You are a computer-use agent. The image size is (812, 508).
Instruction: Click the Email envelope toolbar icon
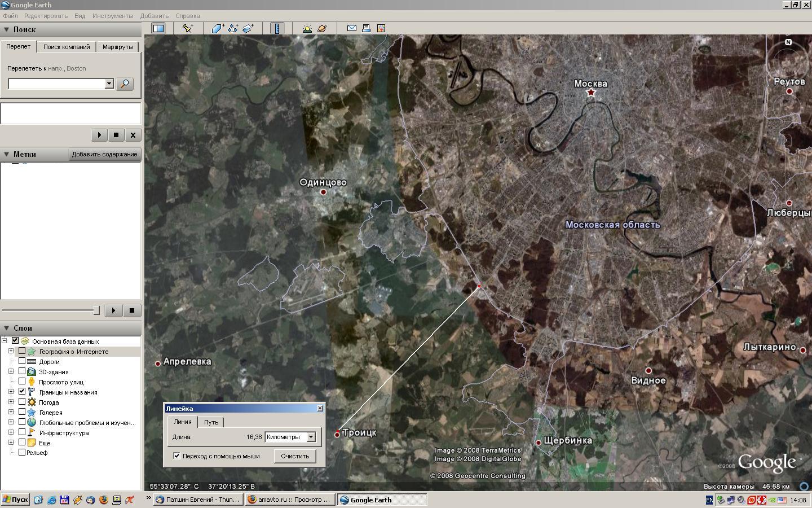(x=351, y=28)
